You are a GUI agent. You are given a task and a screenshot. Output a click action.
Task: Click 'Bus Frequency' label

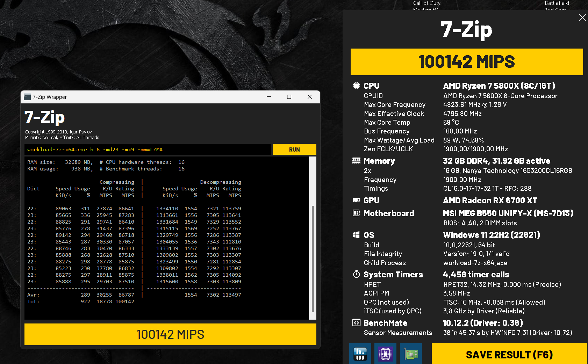pos(387,131)
